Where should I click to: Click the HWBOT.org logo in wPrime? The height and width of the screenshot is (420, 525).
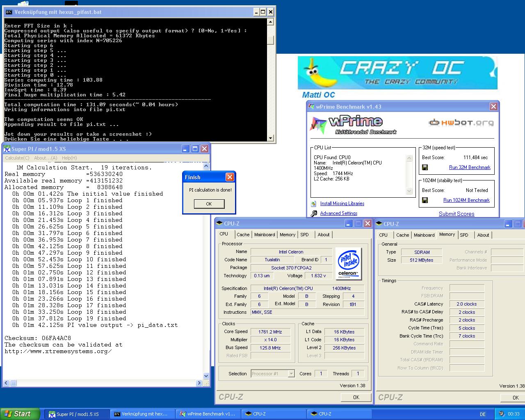point(461,122)
